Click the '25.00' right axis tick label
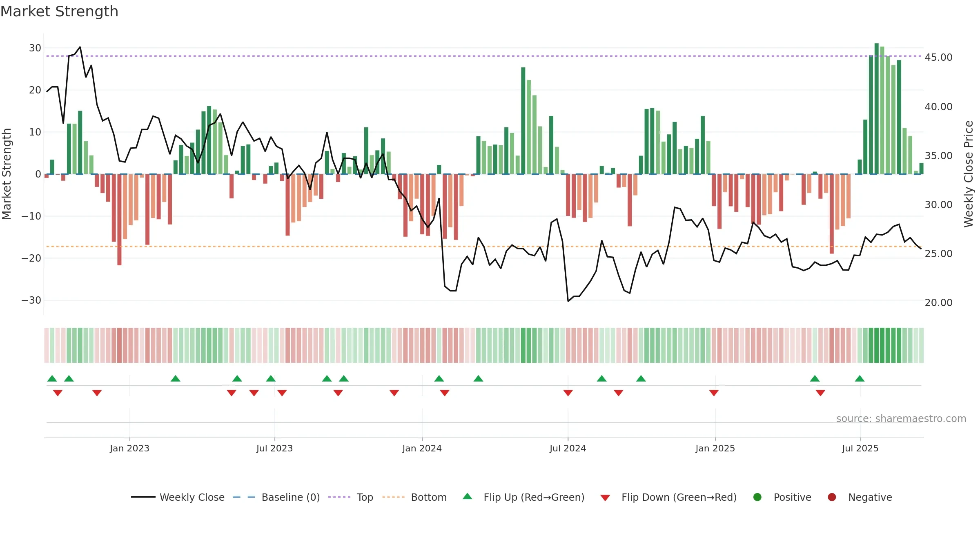Image resolution: width=980 pixels, height=551 pixels. click(x=938, y=253)
